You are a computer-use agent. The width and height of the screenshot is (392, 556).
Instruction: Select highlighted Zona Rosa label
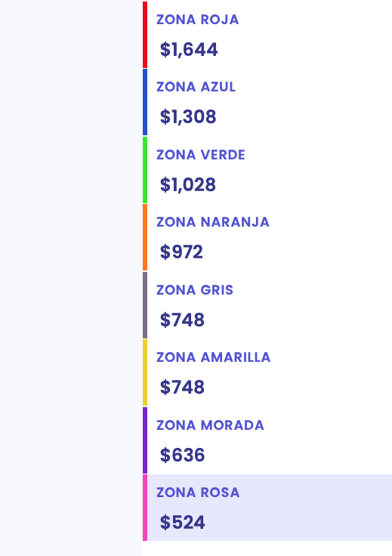coord(198,493)
